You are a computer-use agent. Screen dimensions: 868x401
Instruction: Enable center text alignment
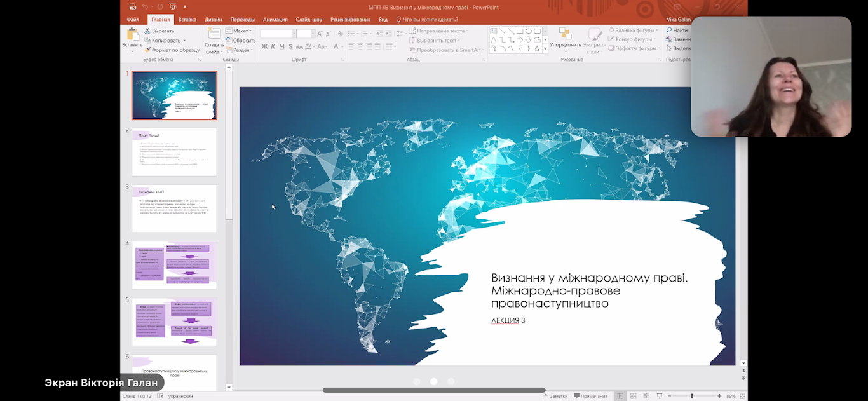pyautogui.click(x=360, y=46)
